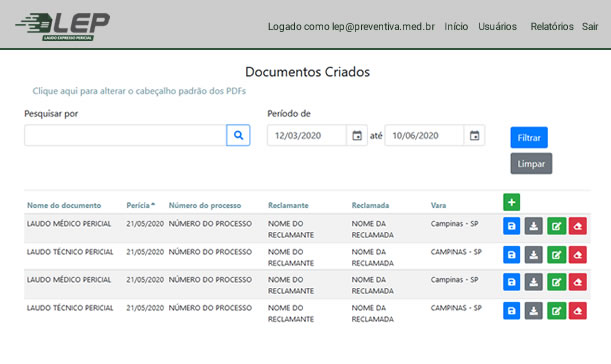The width and height of the screenshot is (611, 364).
Task: Click Sair to log out
Action: pyautogui.click(x=590, y=27)
